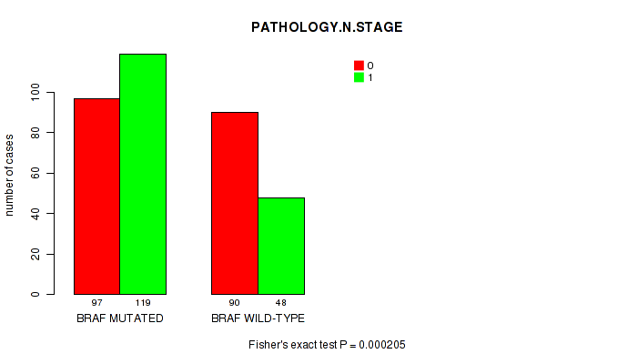Click the count label 90 under the bar
The height and width of the screenshot is (364, 628).
(x=235, y=302)
